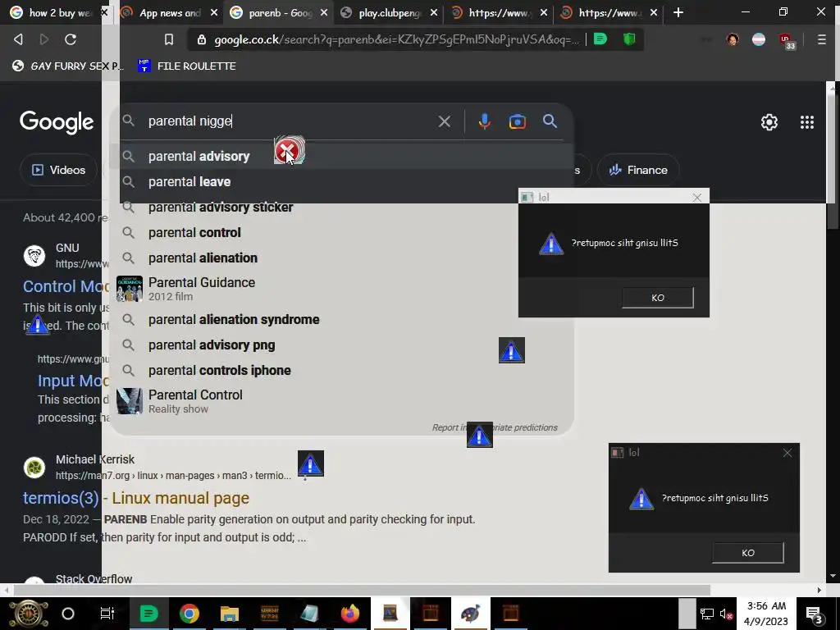Open the 'Input Mod' sub-result link
The image size is (840, 630).
(73, 381)
